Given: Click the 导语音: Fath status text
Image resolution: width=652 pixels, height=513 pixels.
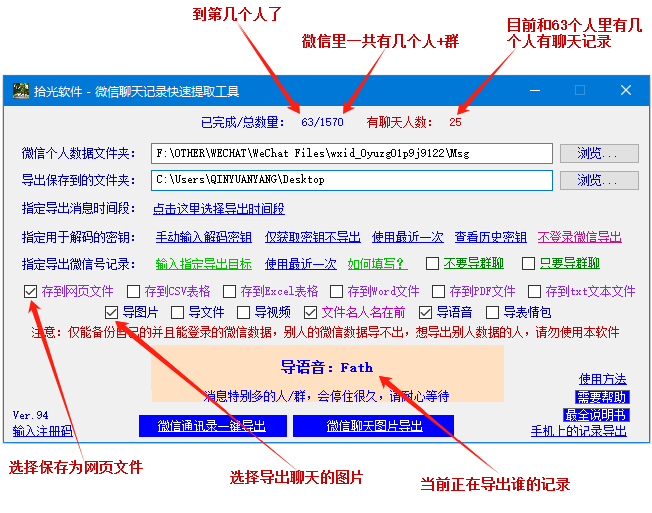Looking at the screenshot, I should [327, 367].
